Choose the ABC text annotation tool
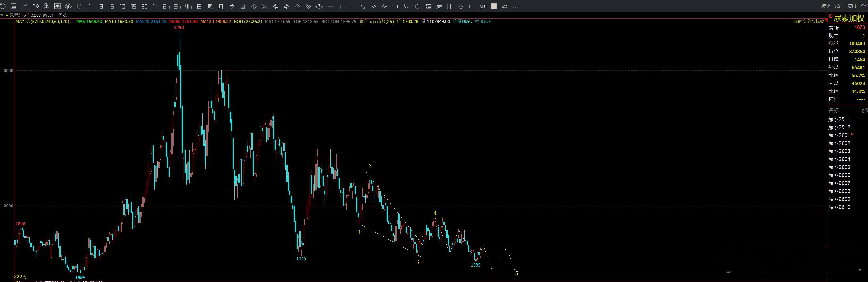Image resolution: width=868 pixels, height=282 pixels. tap(482, 6)
